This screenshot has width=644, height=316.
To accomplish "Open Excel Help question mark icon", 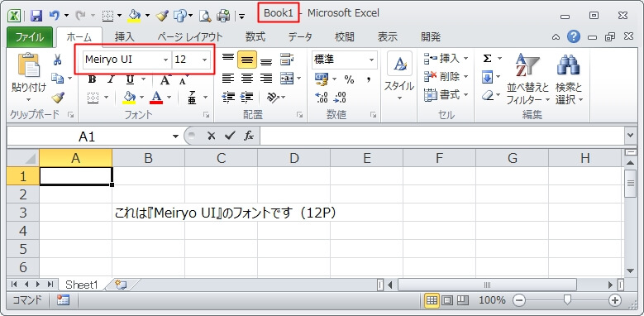I will click(574, 37).
